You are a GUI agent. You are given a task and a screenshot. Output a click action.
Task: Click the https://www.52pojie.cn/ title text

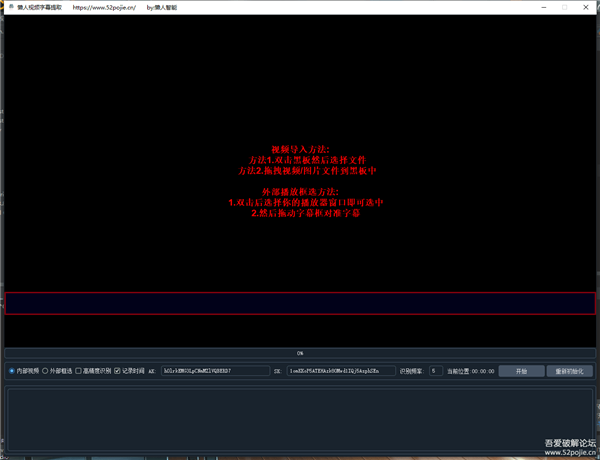[104, 7]
